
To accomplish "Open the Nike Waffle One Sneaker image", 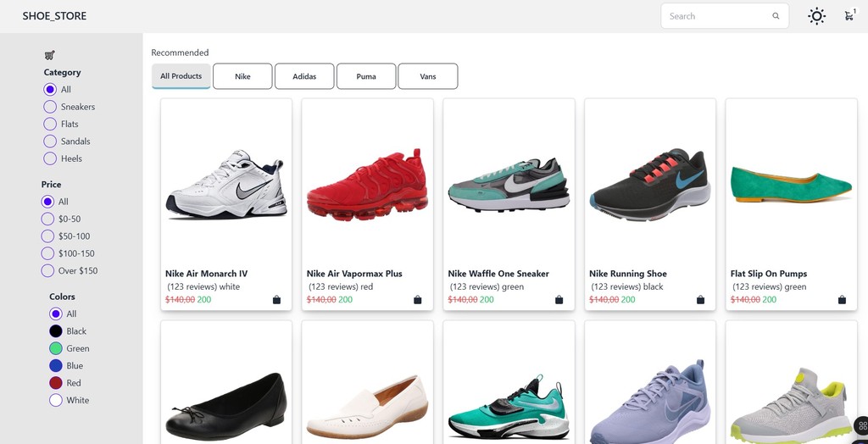I will coord(509,184).
